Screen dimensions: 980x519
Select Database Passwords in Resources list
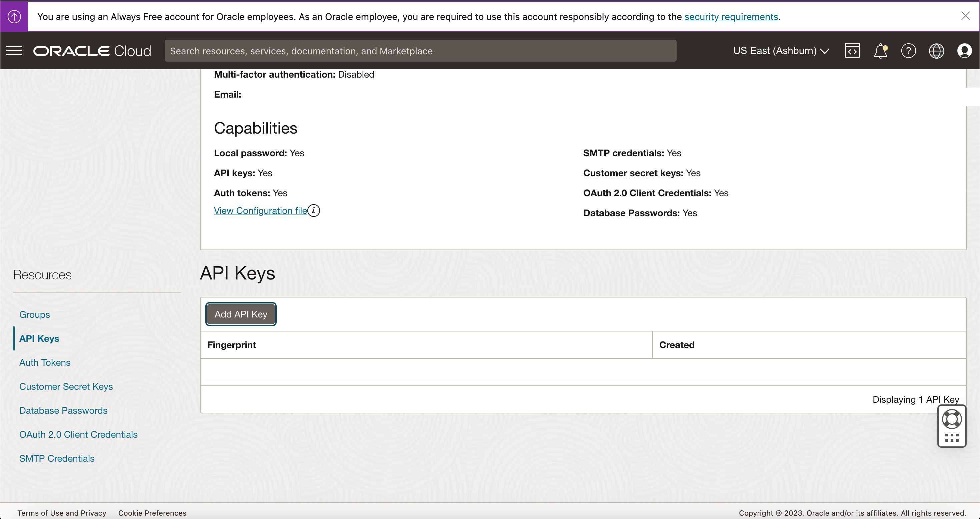click(x=64, y=410)
